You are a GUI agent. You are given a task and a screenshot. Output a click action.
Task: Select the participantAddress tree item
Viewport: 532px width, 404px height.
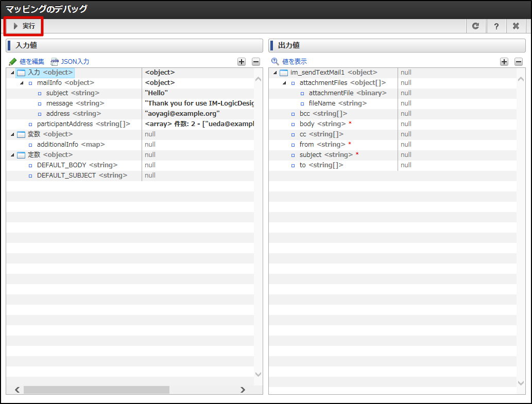click(83, 124)
